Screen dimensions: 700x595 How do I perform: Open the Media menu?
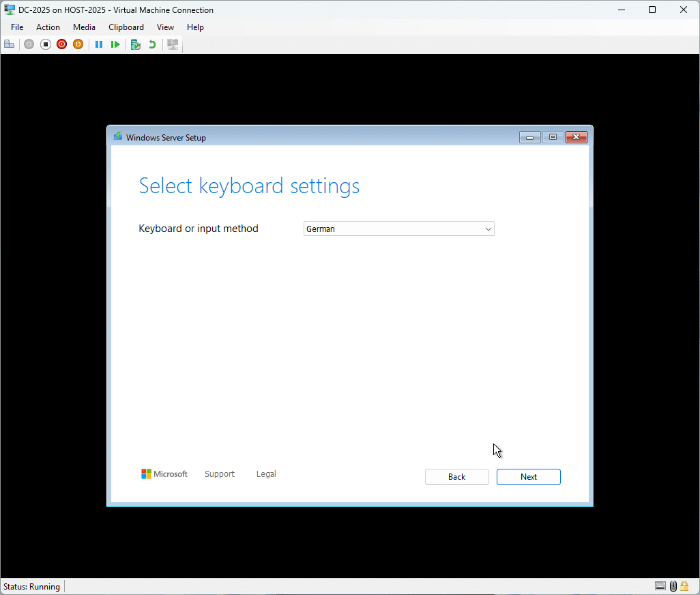pyautogui.click(x=84, y=27)
